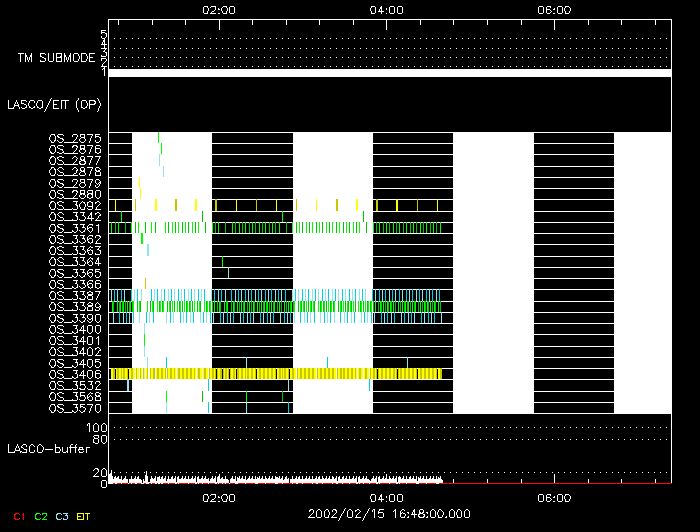Click the OS_3389 row label

75,307
